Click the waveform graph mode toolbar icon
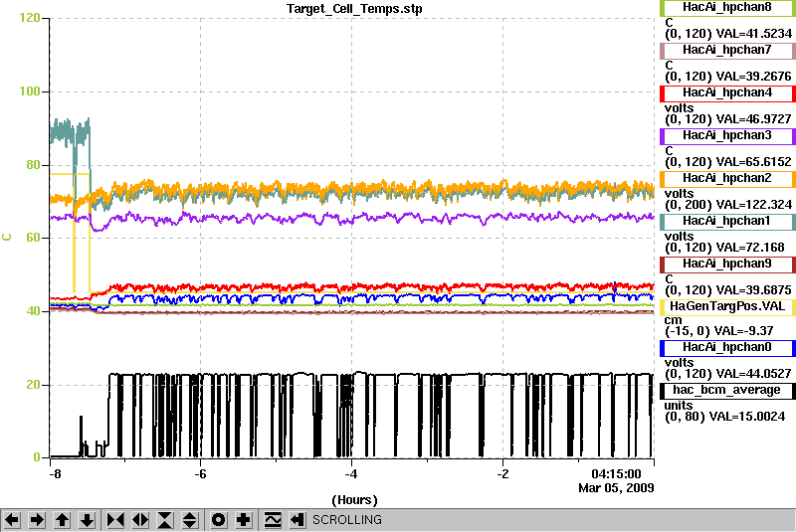This screenshot has width=796, height=532. 272,520
